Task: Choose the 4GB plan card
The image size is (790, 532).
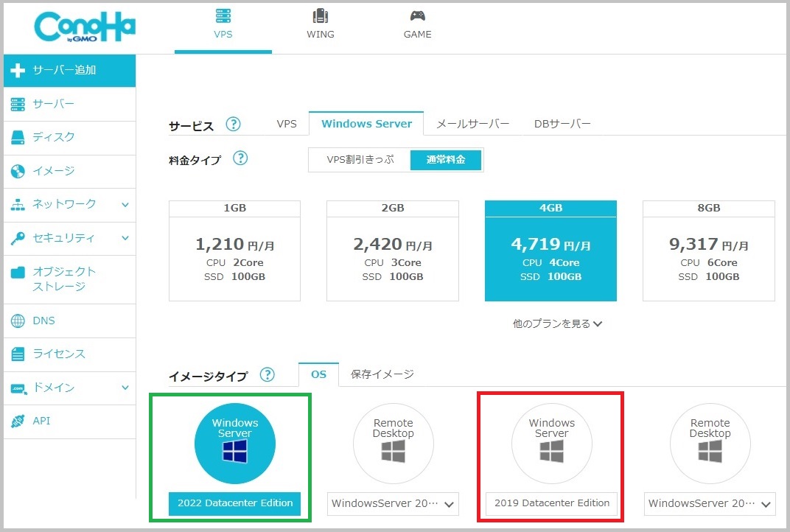Action: coord(550,251)
